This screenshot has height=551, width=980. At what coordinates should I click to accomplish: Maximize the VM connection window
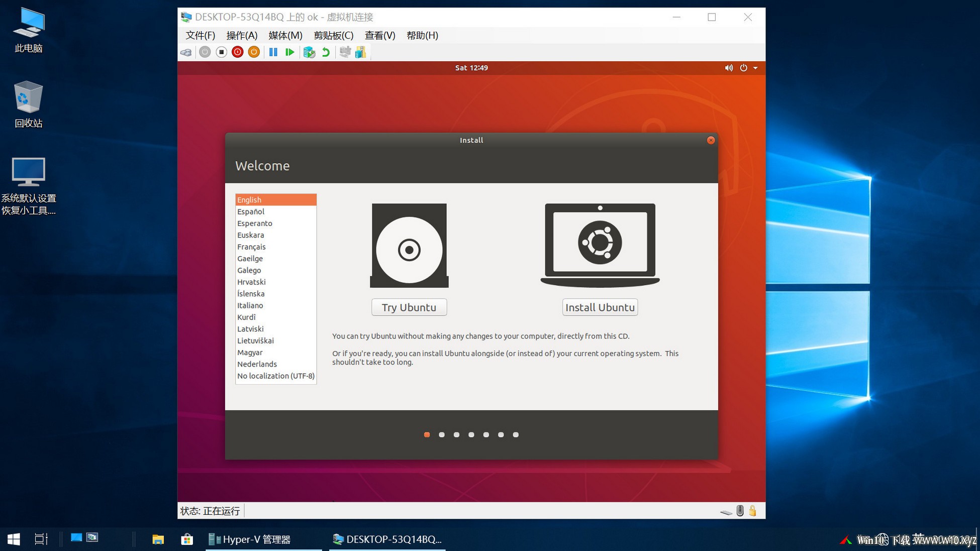point(712,17)
